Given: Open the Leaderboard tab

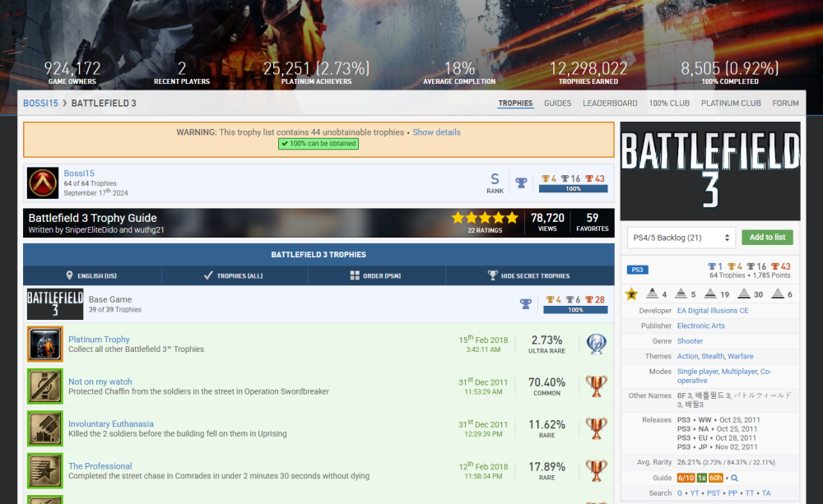Looking at the screenshot, I should (610, 104).
